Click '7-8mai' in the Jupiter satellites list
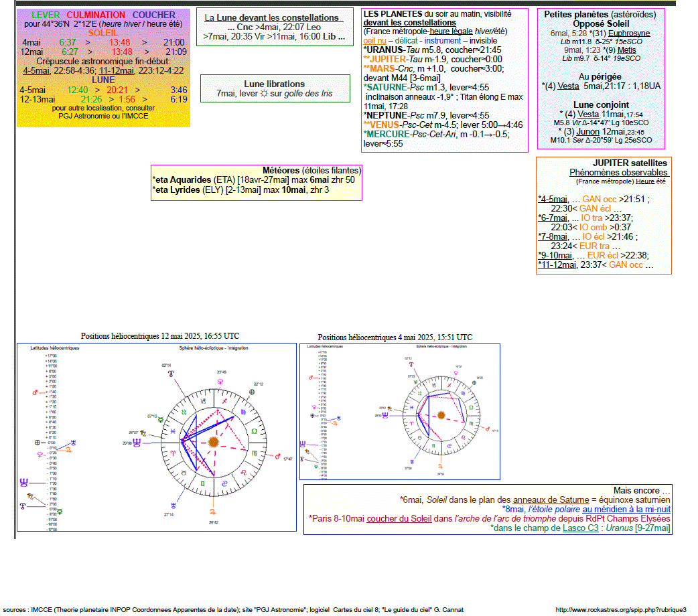The image size is (698, 616). 554,237
